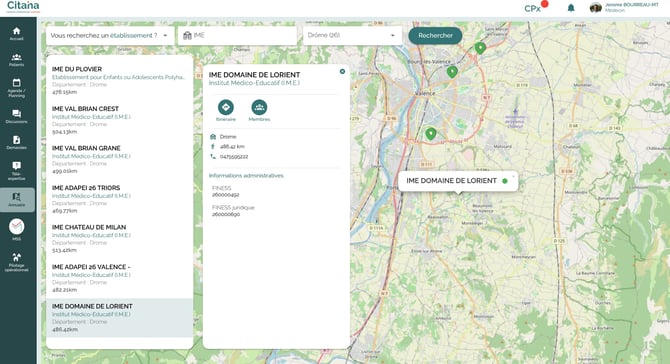Click the building icon in the IME search field
The height and width of the screenshot is (364, 670).
coord(187,35)
